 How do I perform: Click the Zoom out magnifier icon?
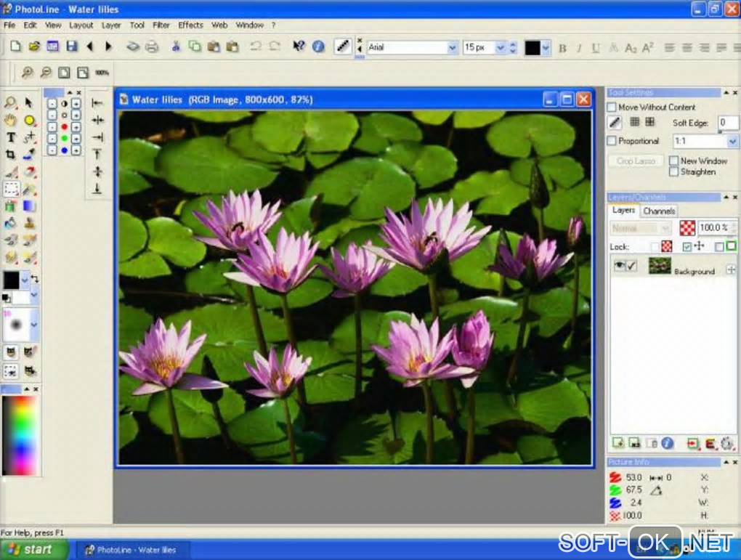tap(46, 73)
